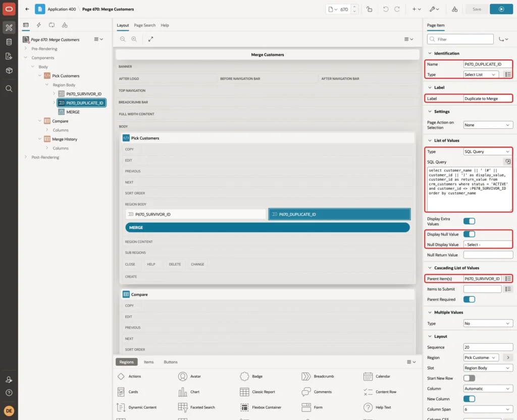Collapse Components tree node
The height and width of the screenshot is (420, 517).
(26, 58)
